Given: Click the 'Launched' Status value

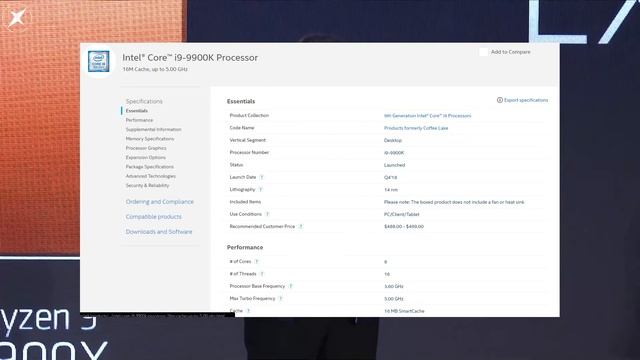Looking at the screenshot, I should [x=394, y=165].
